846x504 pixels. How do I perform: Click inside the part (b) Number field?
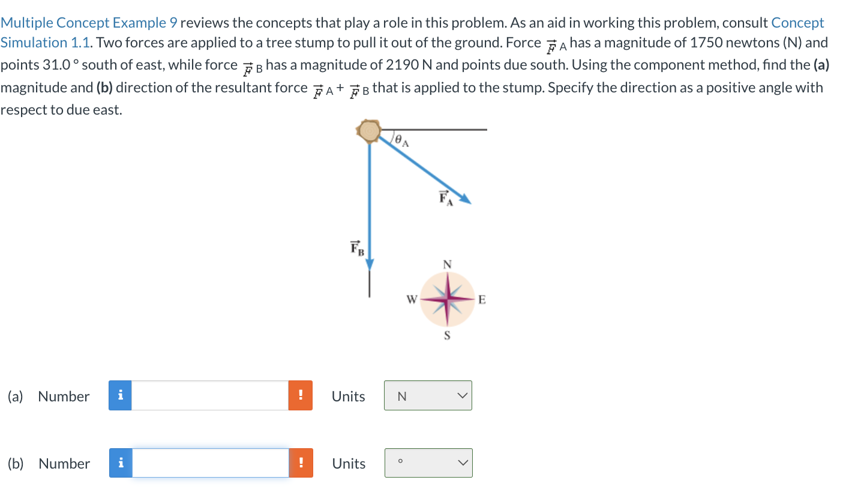[x=210, y=463]
